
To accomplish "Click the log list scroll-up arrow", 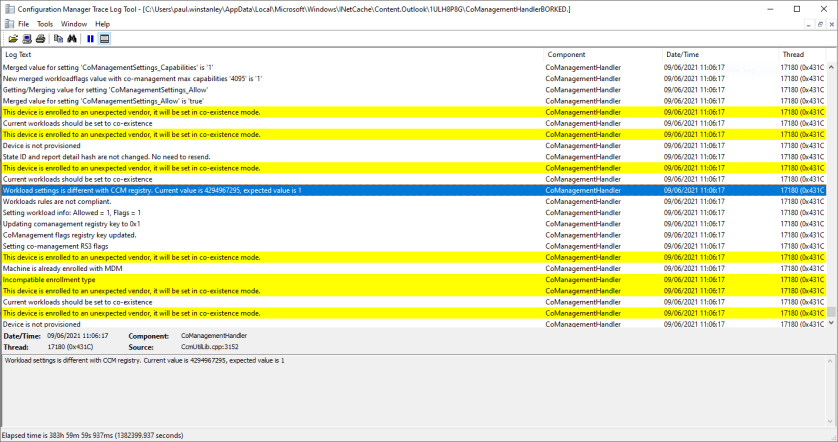I will coord(831,54).
